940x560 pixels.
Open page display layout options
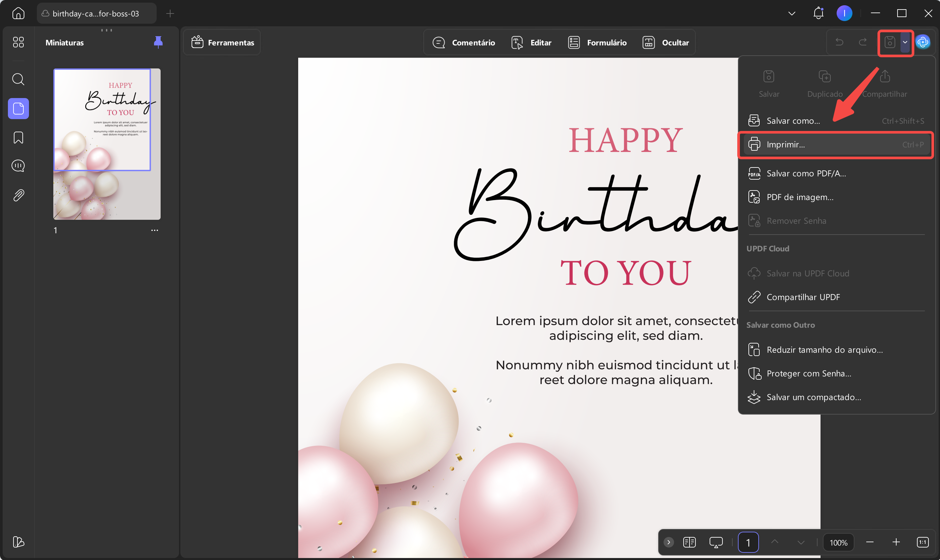(x=690, y=542)
